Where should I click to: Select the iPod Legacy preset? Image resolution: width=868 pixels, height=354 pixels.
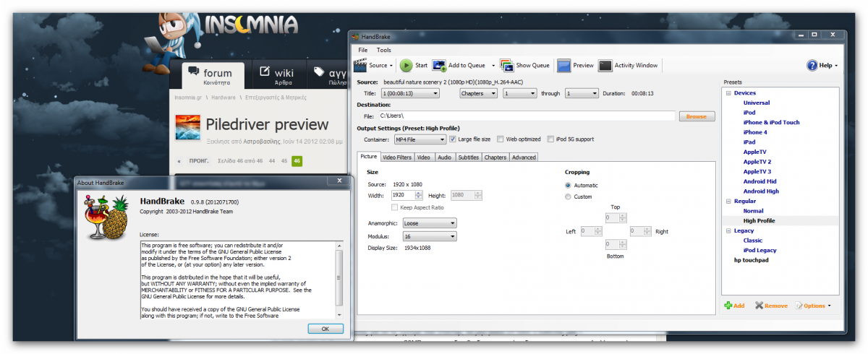[x=759, y=251]
